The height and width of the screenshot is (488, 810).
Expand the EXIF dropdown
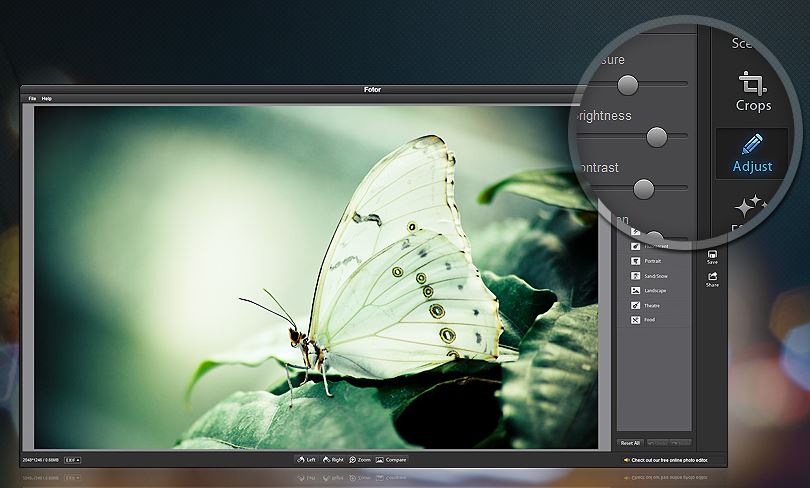pos(73,460)
